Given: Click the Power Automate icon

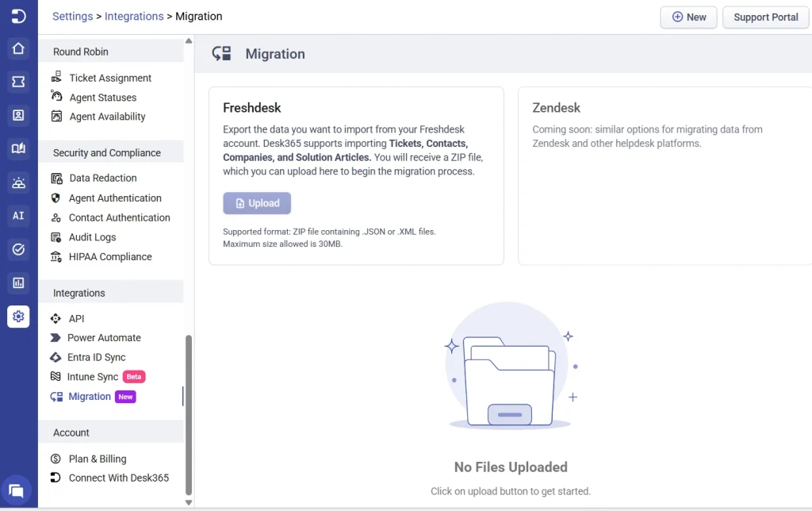Looking at the screenshot, I should coord(55,337).
